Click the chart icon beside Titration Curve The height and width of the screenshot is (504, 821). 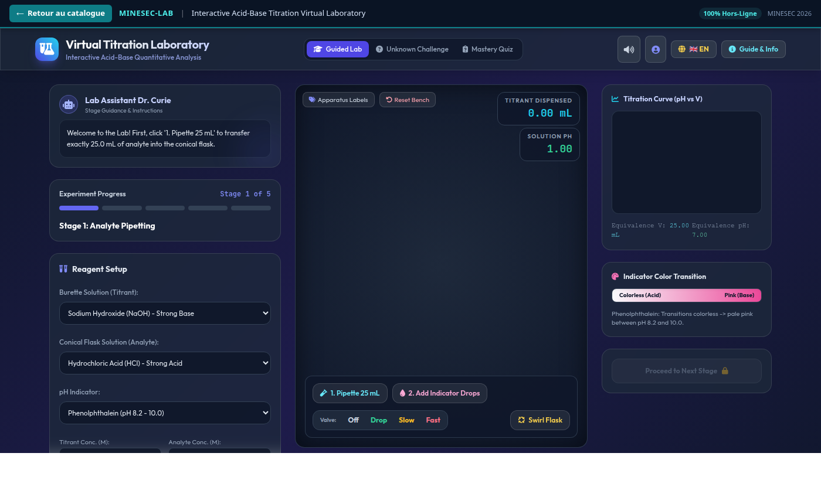coord(615,99)
